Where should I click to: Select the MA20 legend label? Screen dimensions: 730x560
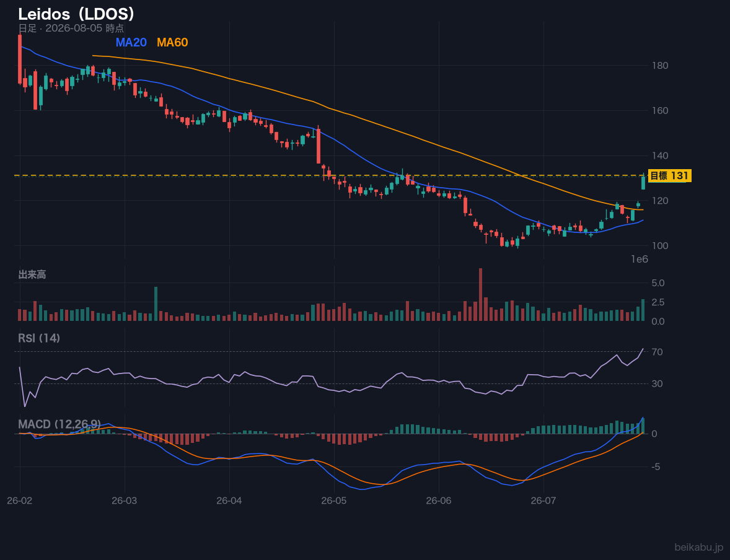131,42
